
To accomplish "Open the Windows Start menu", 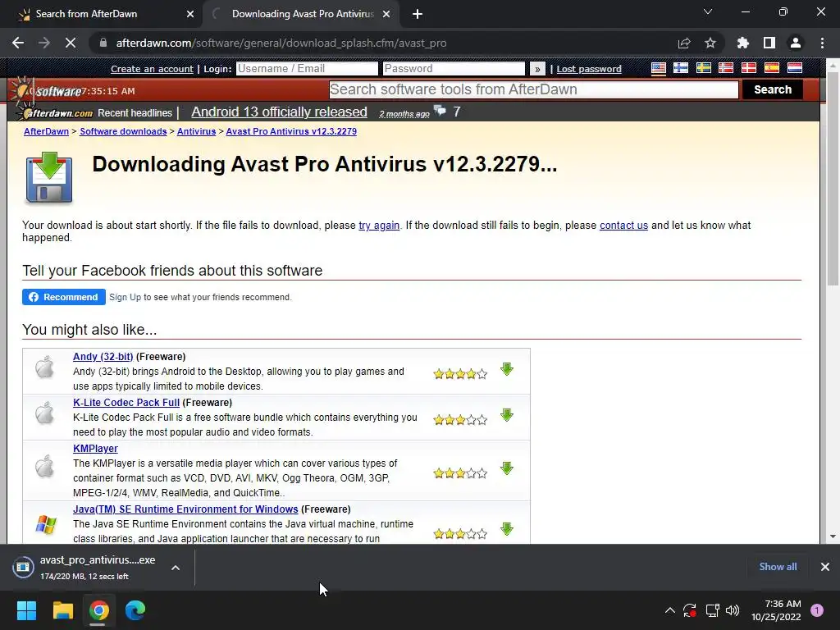I will 26,610.
